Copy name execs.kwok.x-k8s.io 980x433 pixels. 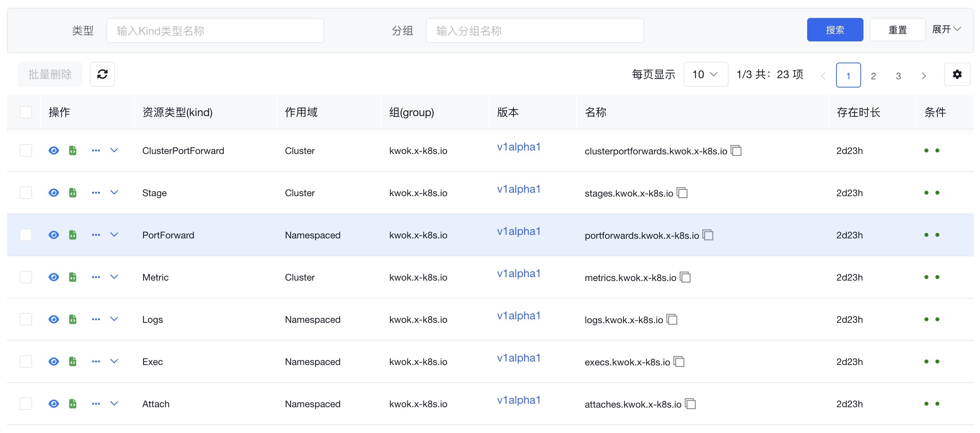[x=679, y=361]
